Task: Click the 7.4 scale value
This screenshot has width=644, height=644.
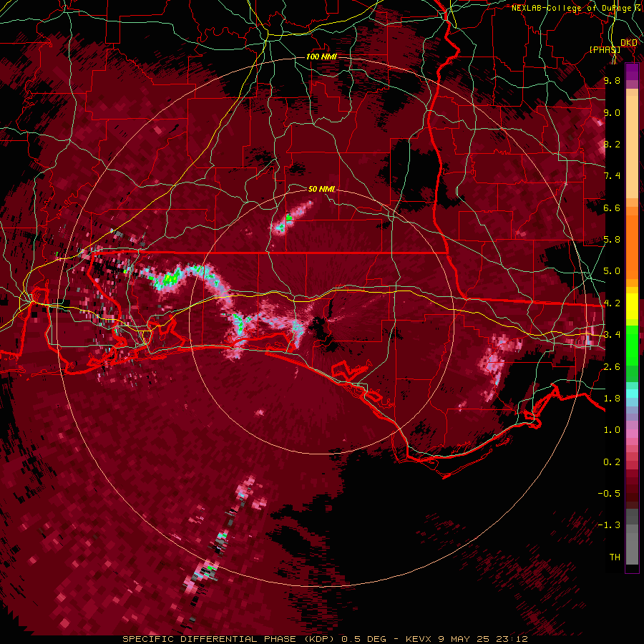Action: tap(612, 176)
